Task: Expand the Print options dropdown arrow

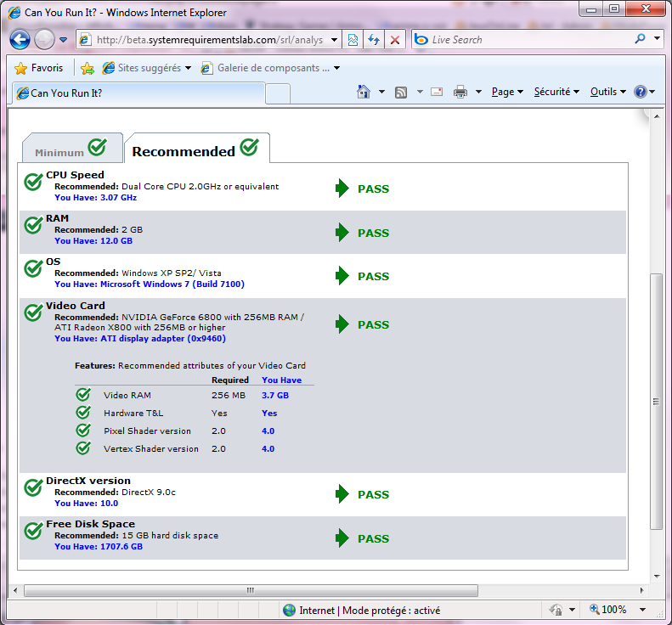Action: click(478, 92)
